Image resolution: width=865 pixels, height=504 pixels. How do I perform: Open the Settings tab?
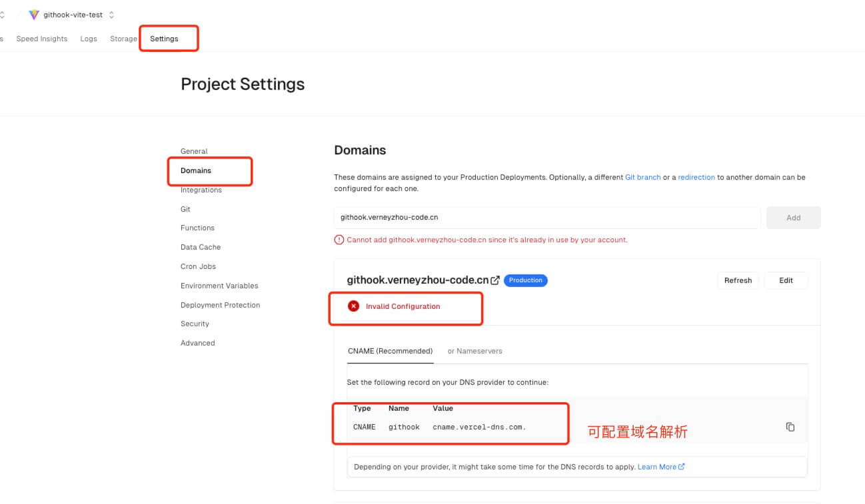pyautogui.click(x=164, y=39)
